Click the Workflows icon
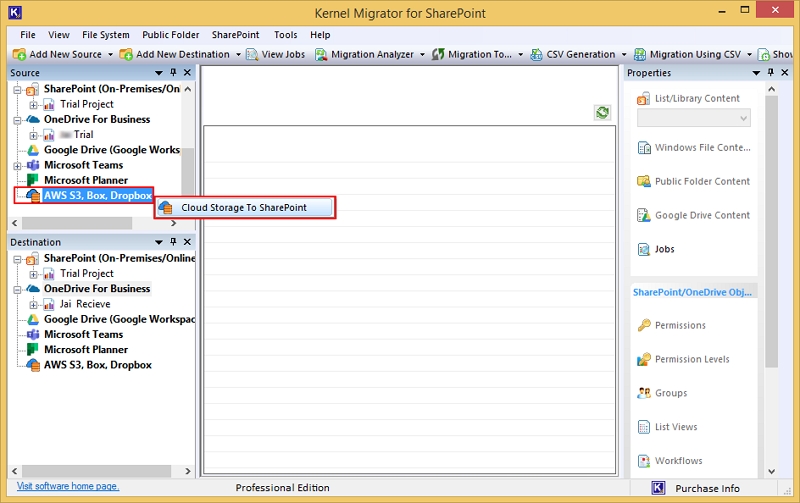Image resolution: width=800 pixels, height=503 pixels. (x=644, y=461)
